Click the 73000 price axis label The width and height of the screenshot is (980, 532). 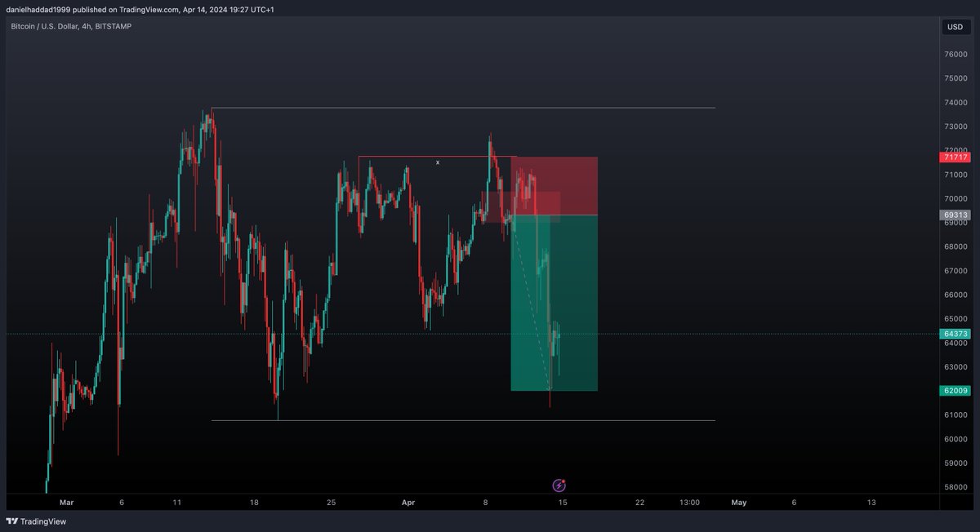956,126
